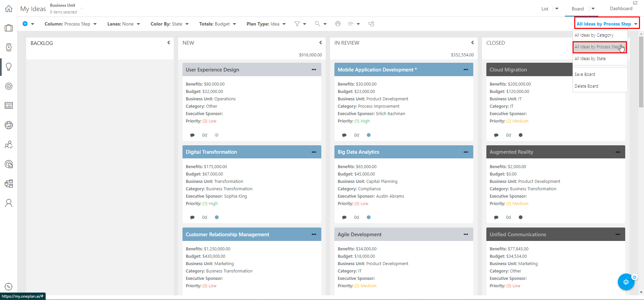Viewport: 644px width, 300px height.
Task: Switch to the Dashboard view
Action: 621,9
